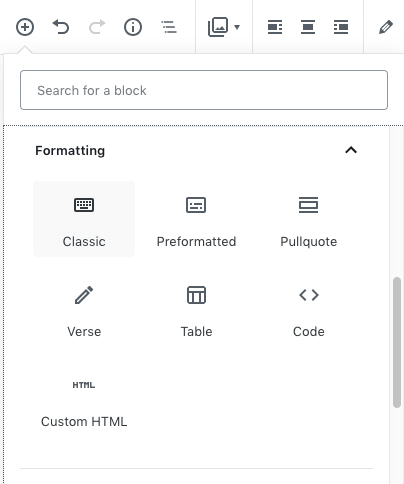The height and width of the screenshot is (484, 404).
Task: Focus the Search for a block field
Action: (x=204, y=90)
